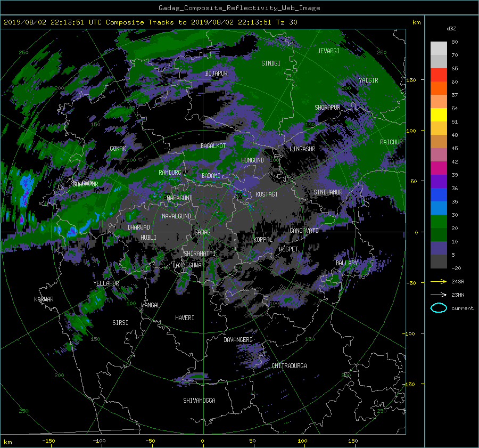Click the Gadag_Composite_Reflectivity_Web_Image title
This screenshot has height=448, width=479.
pyautogui.click(x=239, y=8)
